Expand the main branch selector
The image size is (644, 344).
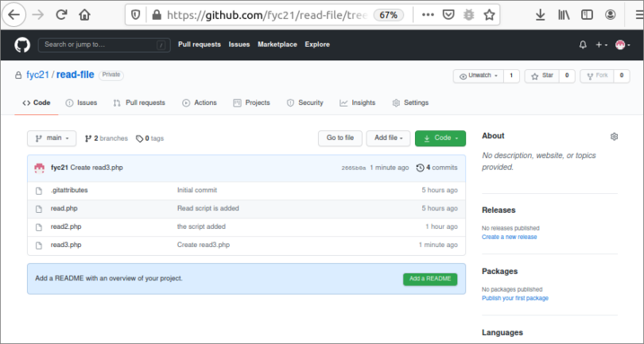pyautogui.click(x=52, y=138)
